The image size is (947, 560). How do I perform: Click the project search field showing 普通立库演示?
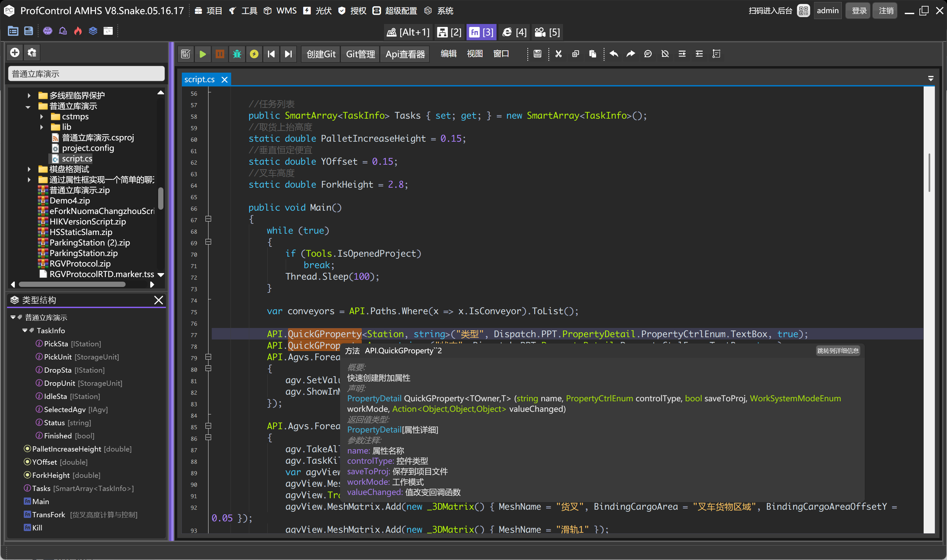tap(86, 73)
